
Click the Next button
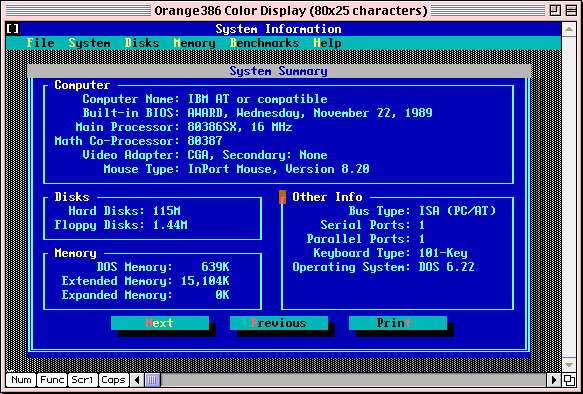[x=160, y=323]
